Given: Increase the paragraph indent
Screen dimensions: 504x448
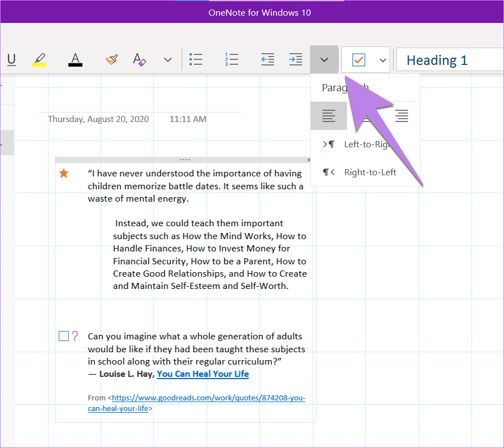Looking at the screenshot, I should (x=295, y=59).
